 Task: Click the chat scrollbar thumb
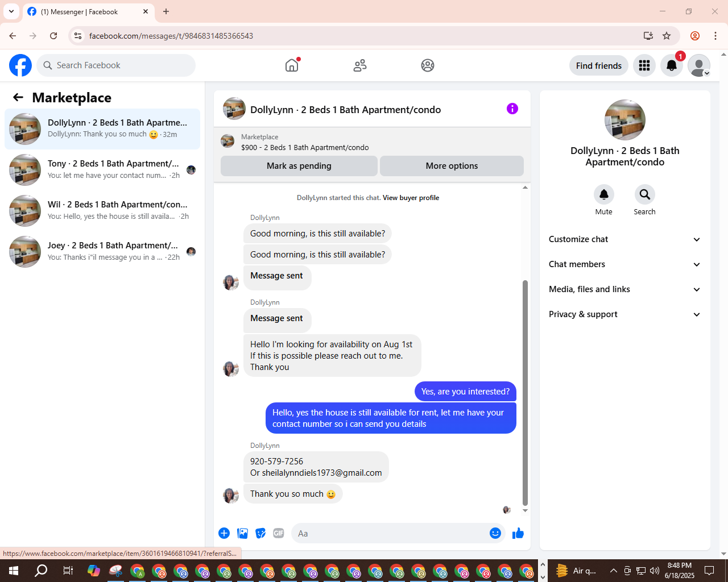[525, 392]
